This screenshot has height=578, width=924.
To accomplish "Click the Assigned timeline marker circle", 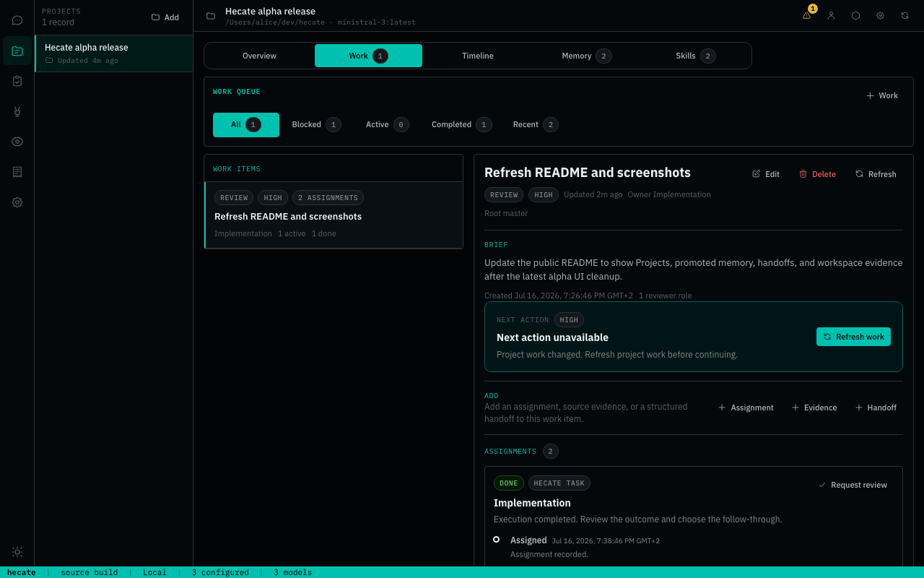I will [x=496, y=540].
